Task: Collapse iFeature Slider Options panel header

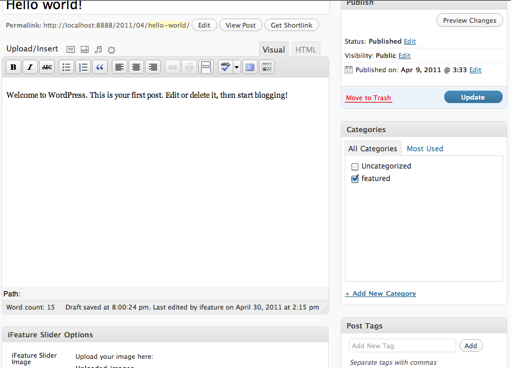Action: click(x=165, y=335)
